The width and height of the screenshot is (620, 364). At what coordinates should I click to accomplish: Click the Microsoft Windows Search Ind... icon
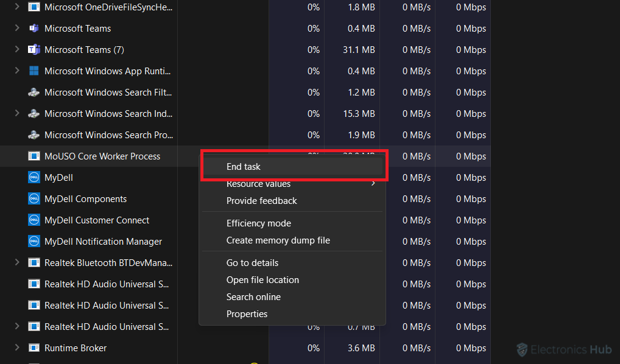[34, 114]
